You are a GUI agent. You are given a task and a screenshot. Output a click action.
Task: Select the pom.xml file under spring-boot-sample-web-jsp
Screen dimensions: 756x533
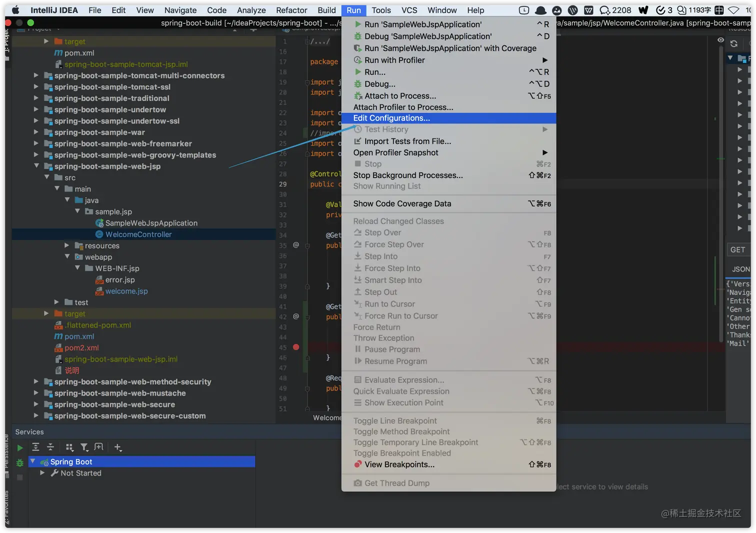pyautogui.click(x=79, y=336)
